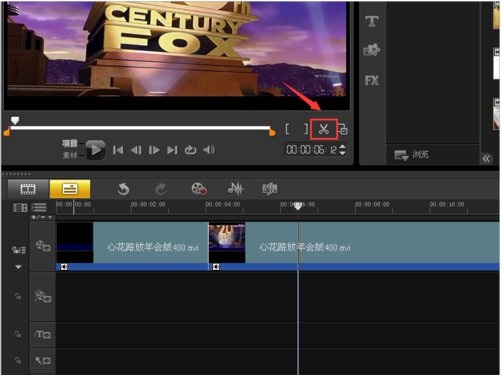Open the track manager

point(39,208)
